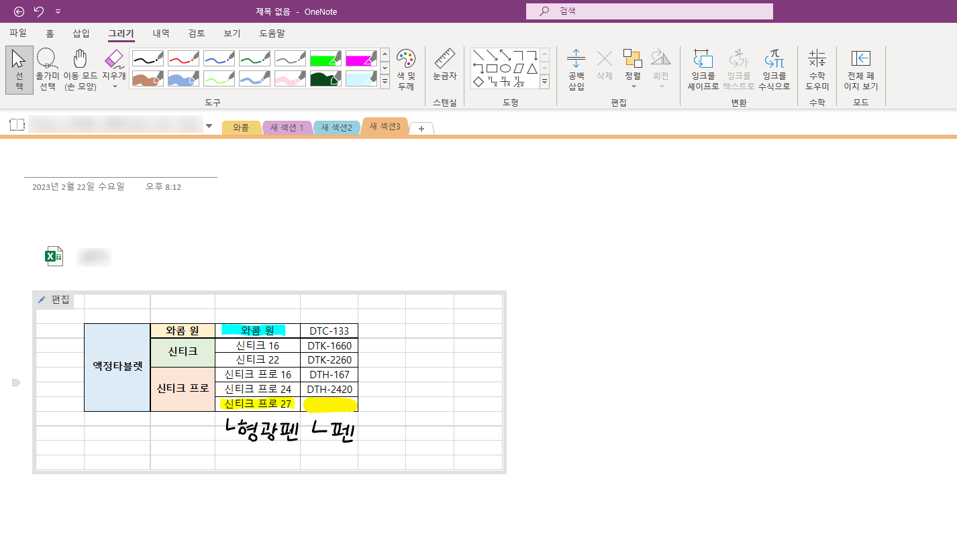Select the brown thick marker
The width and height of the screenshot is (957, 560).
(x=147, y=78)
